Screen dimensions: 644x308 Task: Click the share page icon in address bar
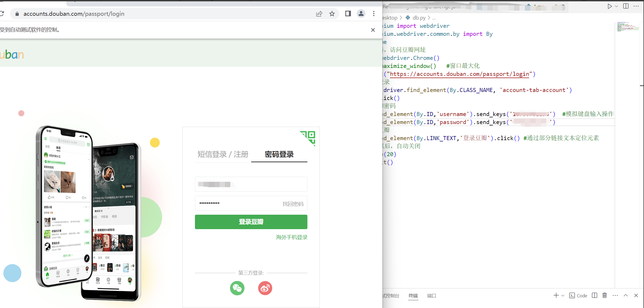[319, 14]
